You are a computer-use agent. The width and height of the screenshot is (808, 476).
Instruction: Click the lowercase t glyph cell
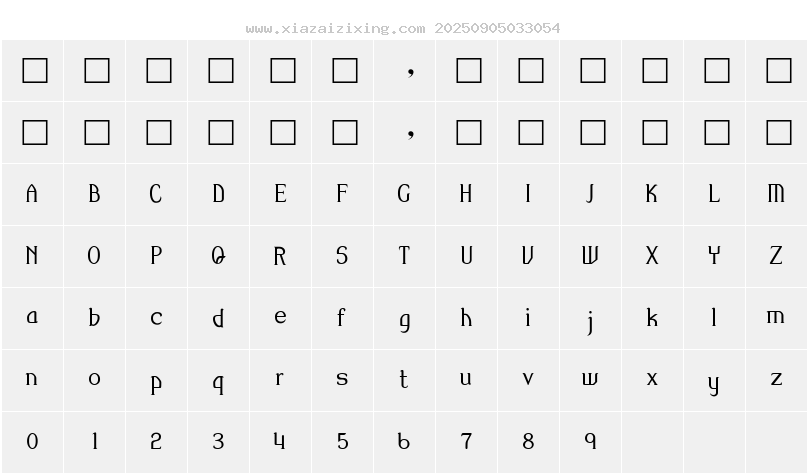[404, 380]
